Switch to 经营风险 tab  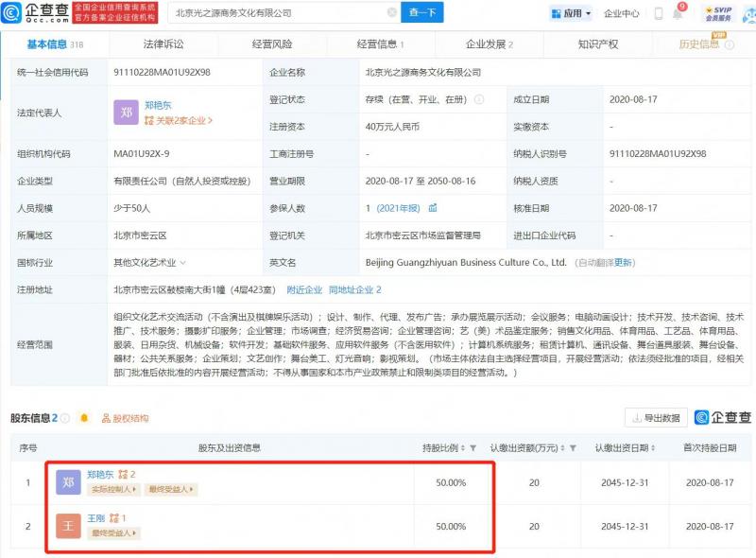[272, 44]
